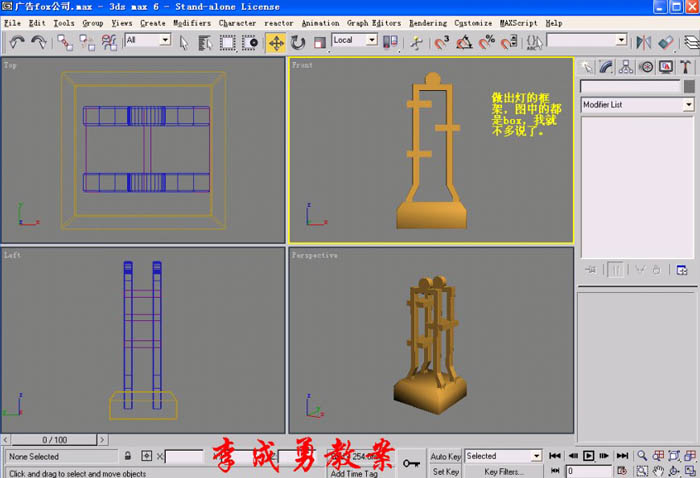Toggle the Spinner Snap icon
The image size is (700, 478).
pyautogui.click(x=509, y=43)
